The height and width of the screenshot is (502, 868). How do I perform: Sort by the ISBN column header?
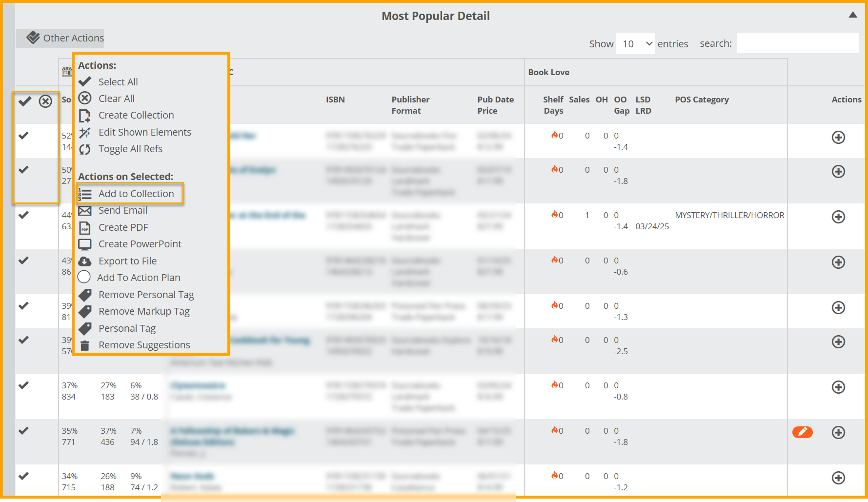[x=335, y=100]
